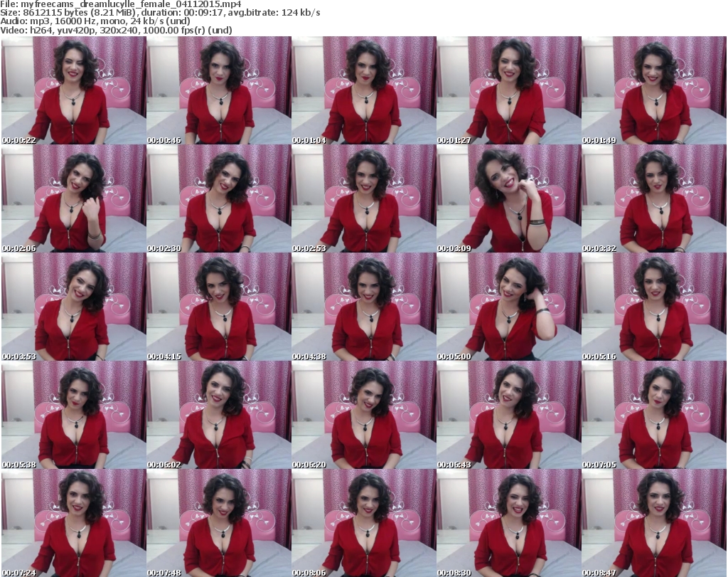
Task: Open the thumbnail frame stamped 00:03:32
Action: click(654, 198)
